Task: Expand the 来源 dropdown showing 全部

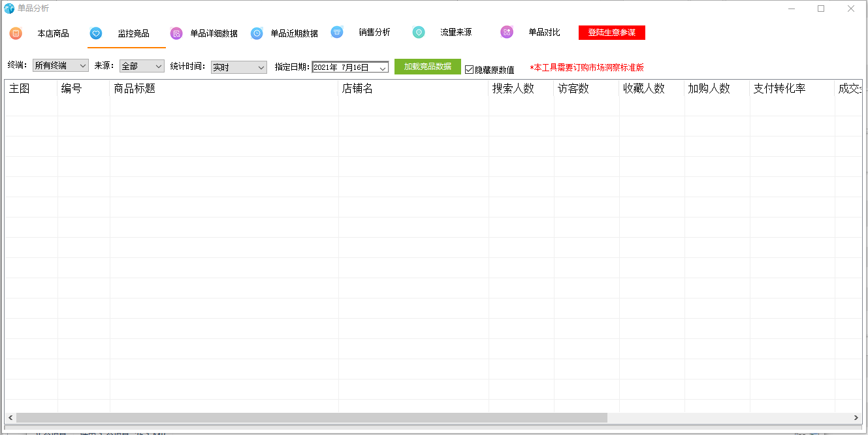Action: coord(142,66)
